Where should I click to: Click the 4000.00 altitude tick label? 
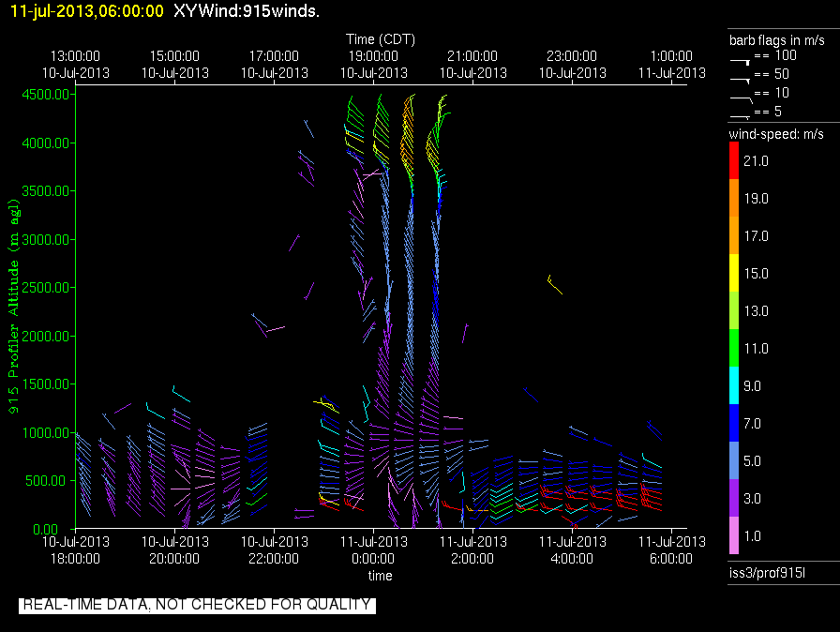click(46, 143)
